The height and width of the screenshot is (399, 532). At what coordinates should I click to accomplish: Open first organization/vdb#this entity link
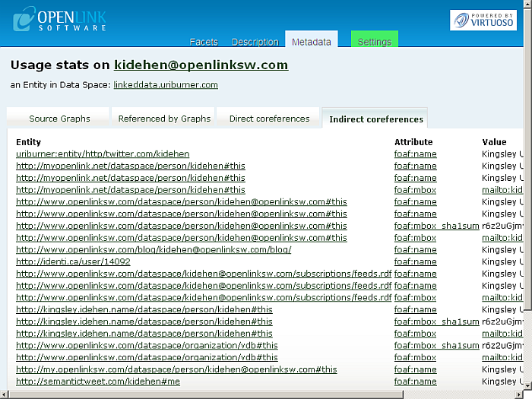pyautogui.click(x=147, y=345)
